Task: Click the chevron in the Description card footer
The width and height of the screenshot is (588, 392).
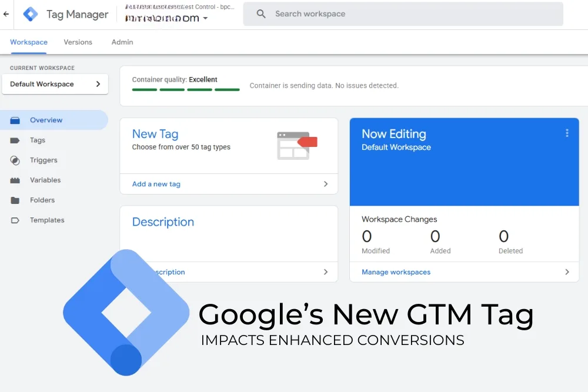Action: 326,272
